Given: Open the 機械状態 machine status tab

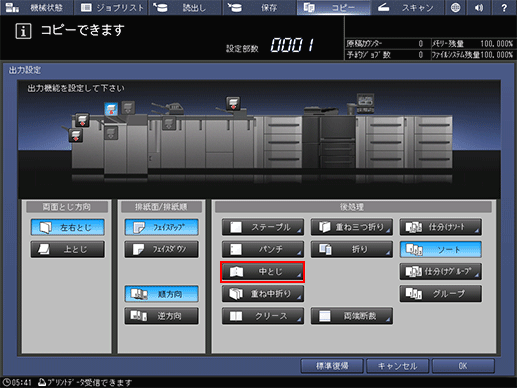Looking at the screenshot, I should click(36, 7).
